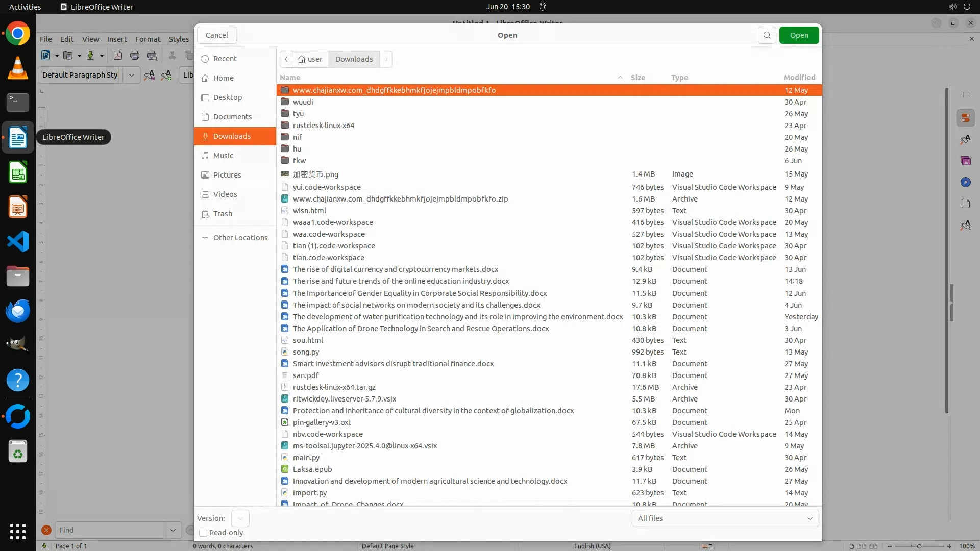This screenshot has height=551, width=980.
Task: Open the Navigator sidebar icon
Action: tap(965, 182)
